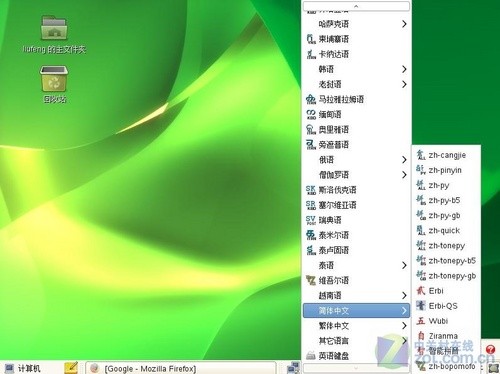Click the keyboard icon for 英语键盘

(311, 356)
